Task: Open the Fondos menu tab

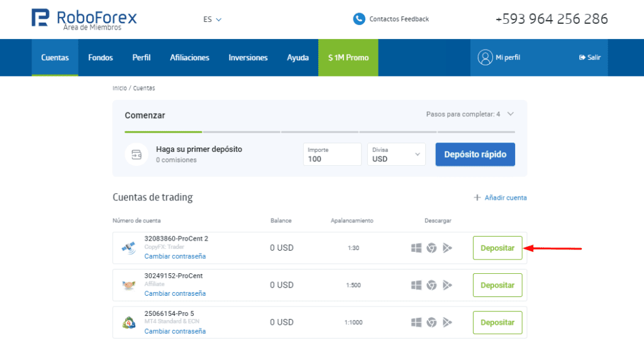Action: point(100,57)
